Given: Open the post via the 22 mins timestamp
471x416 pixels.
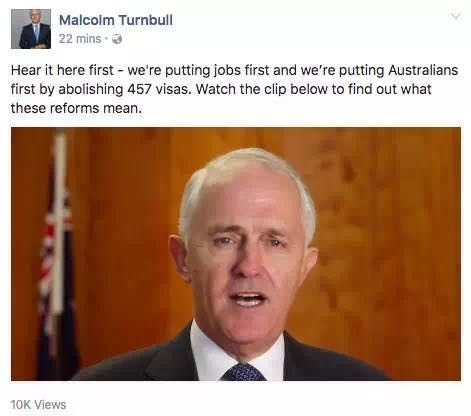Looking at the screenshot, I should tap(80, 39).
